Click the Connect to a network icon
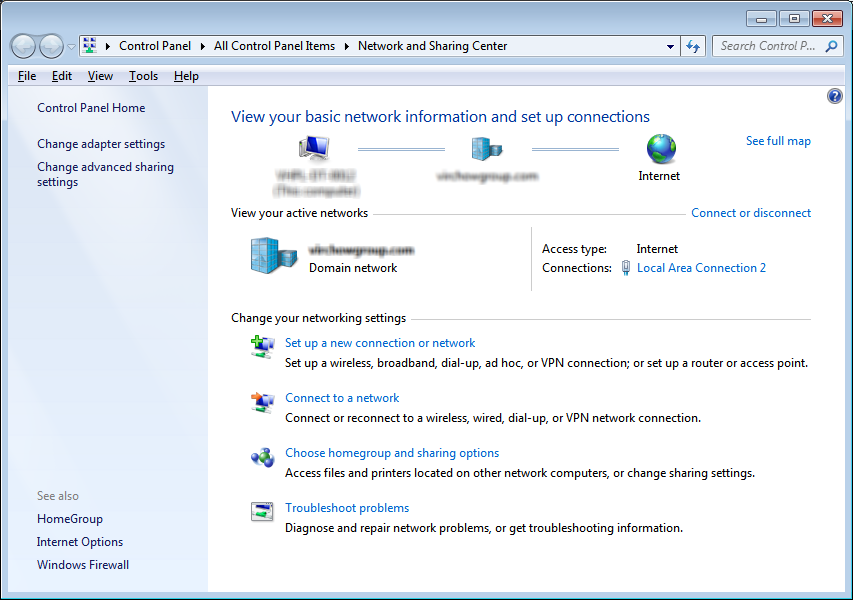The width and height of the screenshot is (853, 600). (262, 403)
